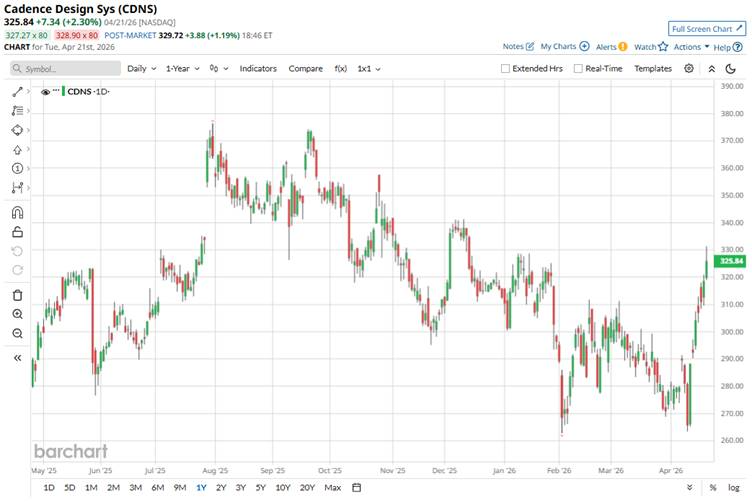752x502 pixels.
Task: Select the 5Y range tab
Action: 260,488
